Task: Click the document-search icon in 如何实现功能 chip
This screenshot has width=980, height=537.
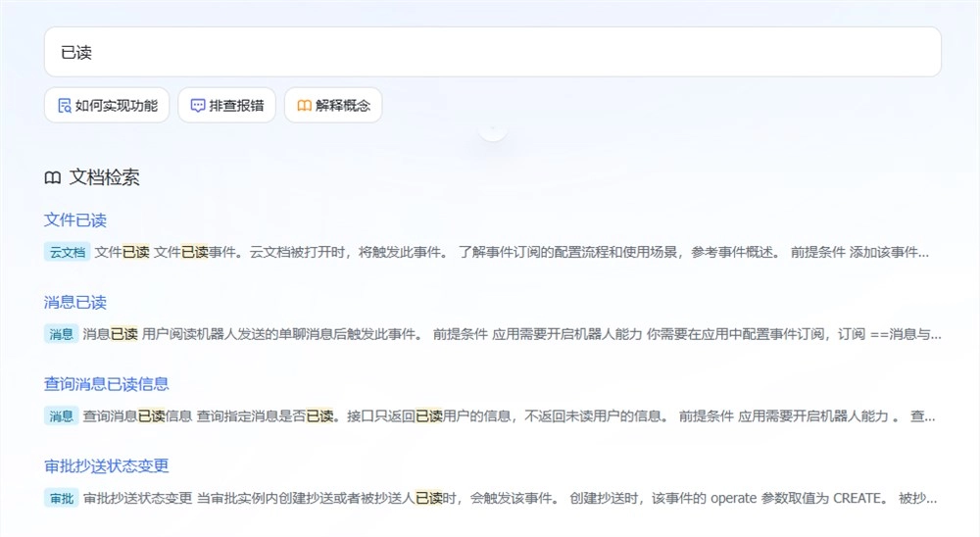Action: 64,106
